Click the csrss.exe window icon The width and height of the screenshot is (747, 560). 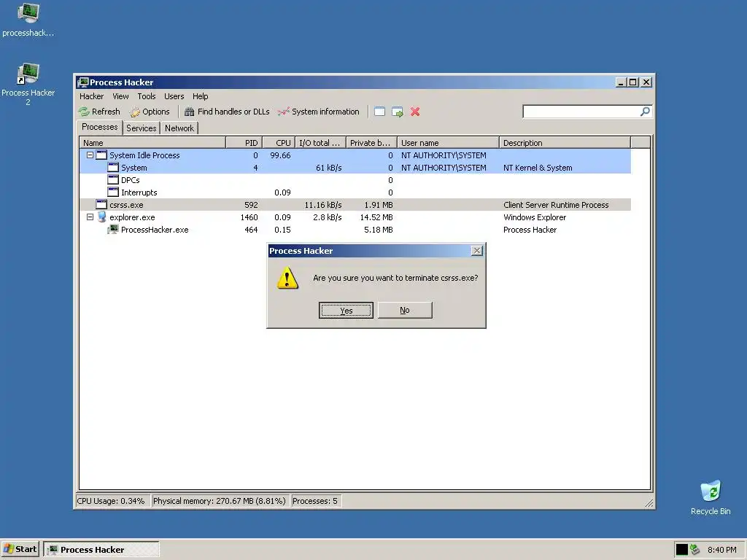pyautogui.click(x=101, y=205)
